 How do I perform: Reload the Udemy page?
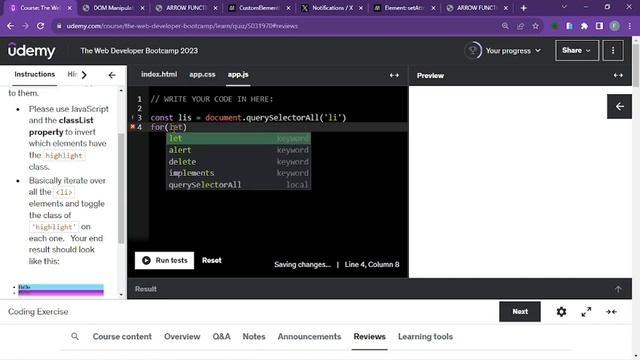[x=40, y=26]
